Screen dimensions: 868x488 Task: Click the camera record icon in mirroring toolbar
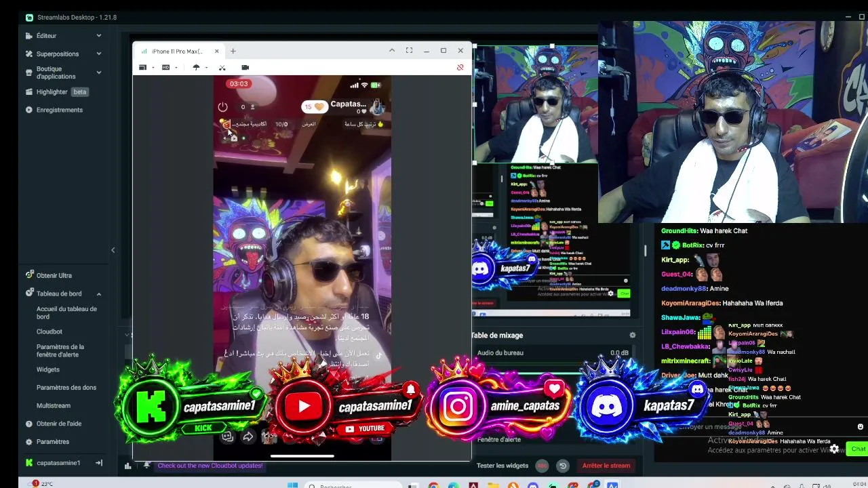click(x=245, y=67)
